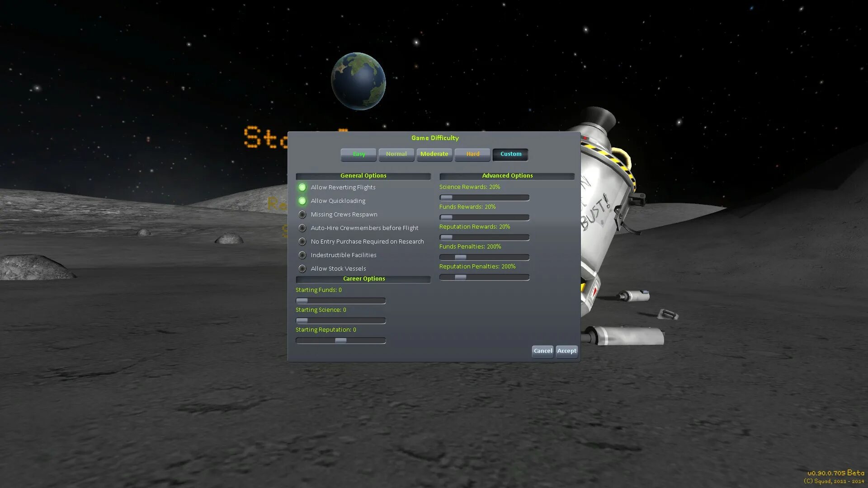The image size is (868, 488).
Task: Disable Allow Quickloading option
Action: point(302,201)
